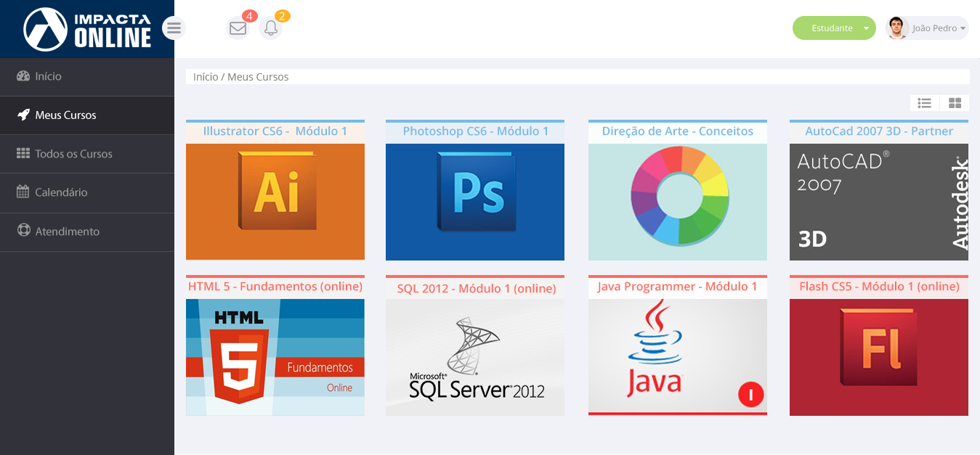Toggle the sidebar hamburger menu
The width and height of the screenshot is (980, 455).
174,28
